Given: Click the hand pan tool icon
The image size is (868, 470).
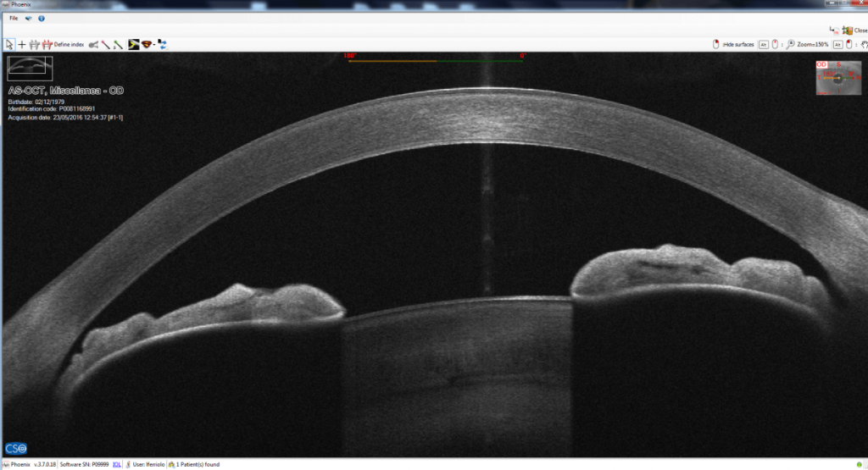Looking at the screenshot, I should pos(861,44).
